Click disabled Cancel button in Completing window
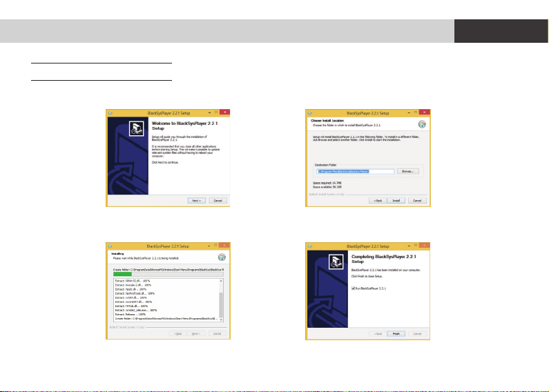This screenshot has height=392, width=549. pos(417,333)
